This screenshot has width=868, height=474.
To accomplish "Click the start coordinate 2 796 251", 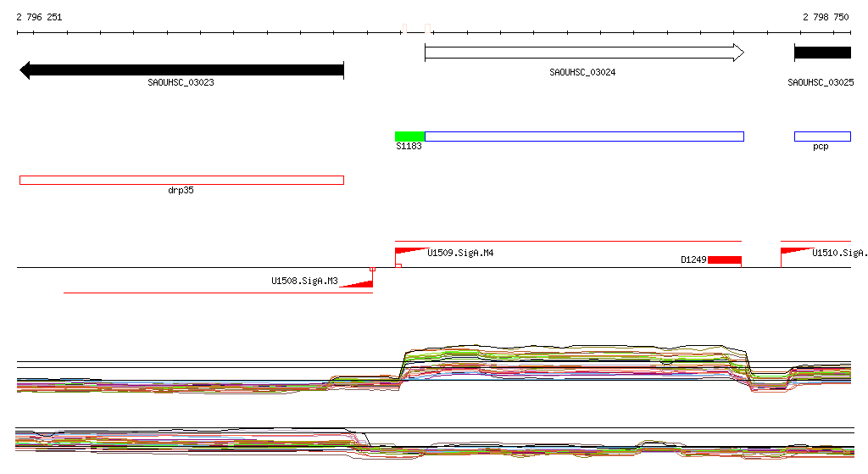I will [x=39, y=17].
